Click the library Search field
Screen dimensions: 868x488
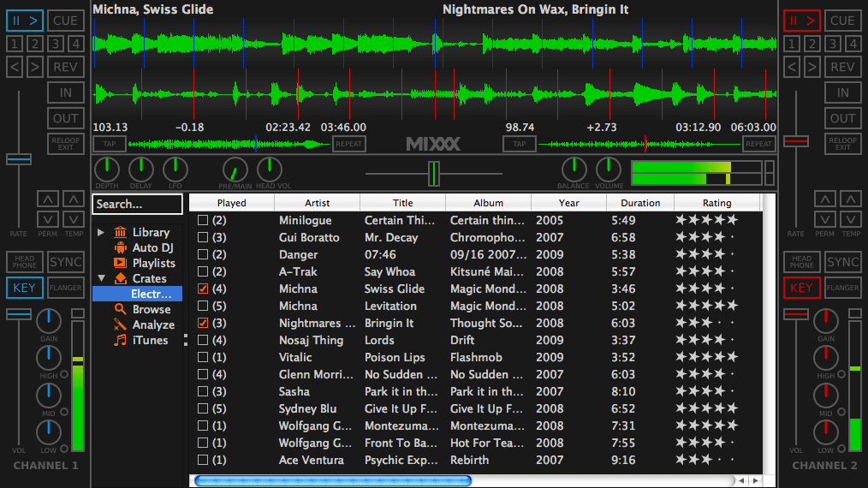tap(137, 204)
